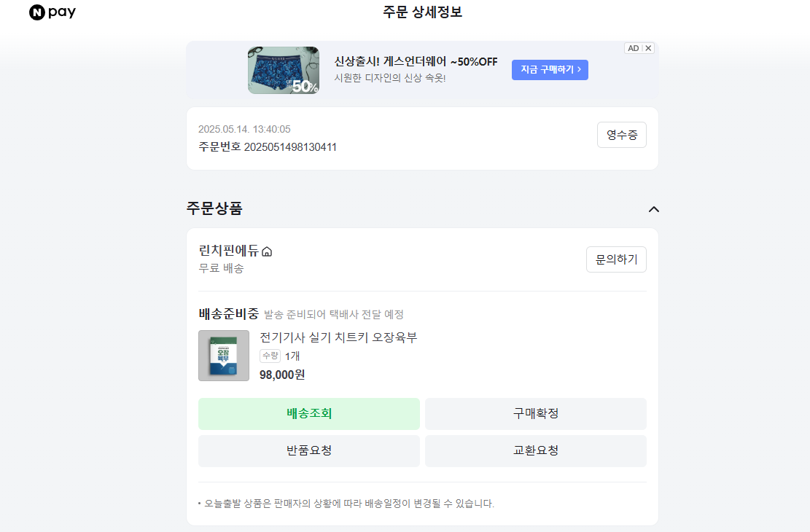
Task: Confirm purchase with 구매확정
Action: pos(535,414)
